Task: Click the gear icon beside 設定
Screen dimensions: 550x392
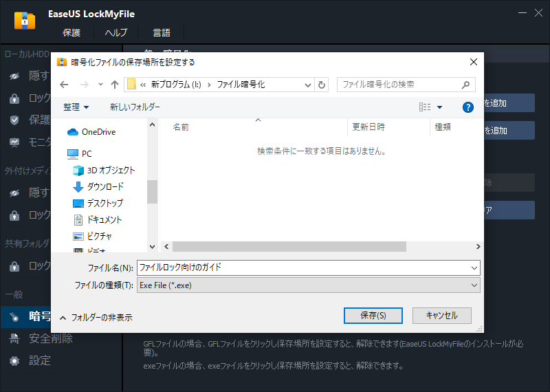Action: click(14, 361)
